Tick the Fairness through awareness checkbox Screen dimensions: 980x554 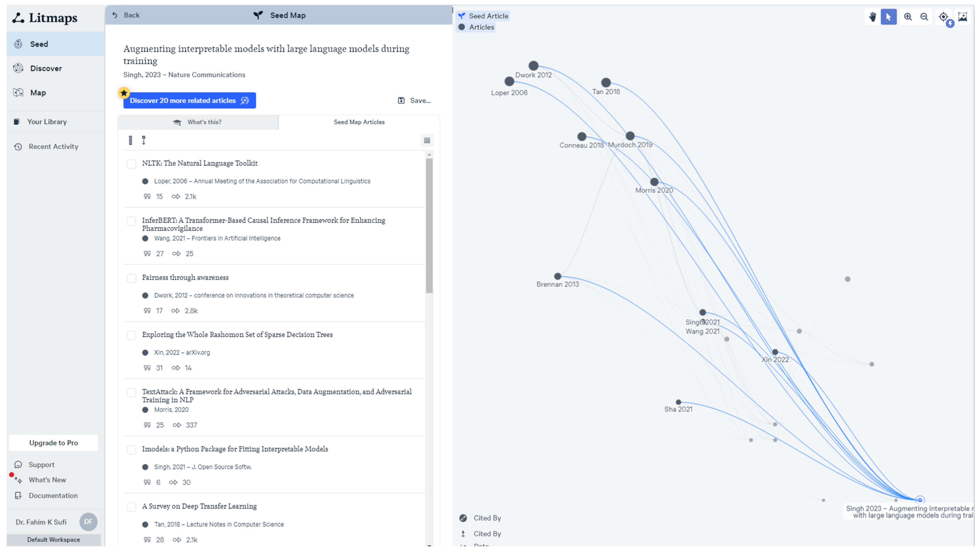[x=131, y=278]
